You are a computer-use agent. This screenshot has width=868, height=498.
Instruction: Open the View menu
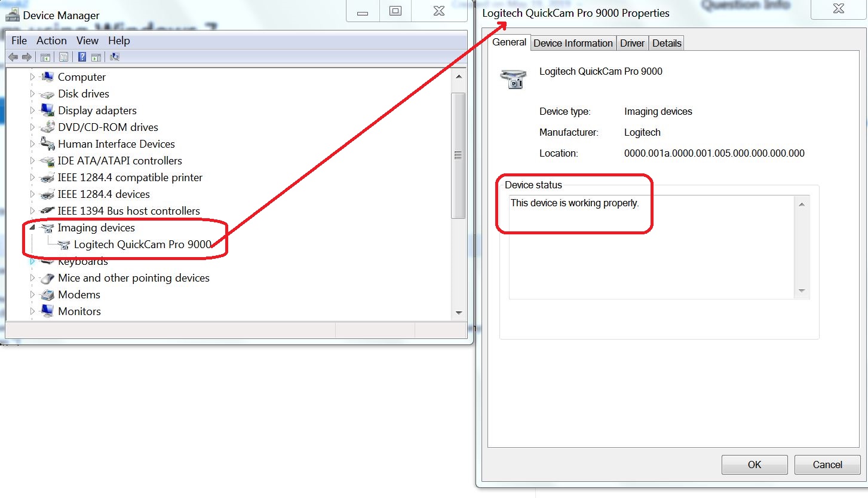click(x=87, y=41)
